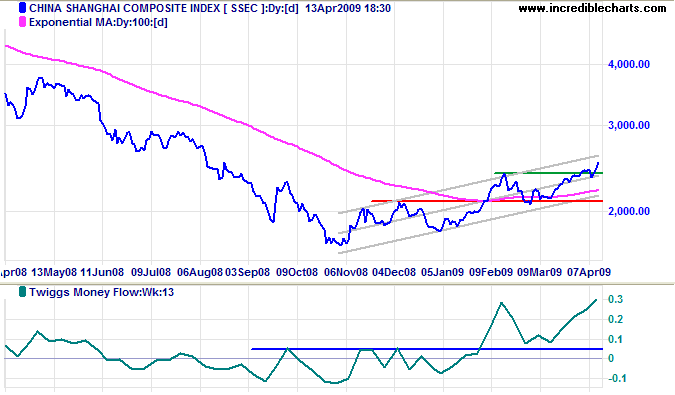Open the www.incrediblecharts.com watermark link
Screen dimensions: 675x395
click(592, 8)
